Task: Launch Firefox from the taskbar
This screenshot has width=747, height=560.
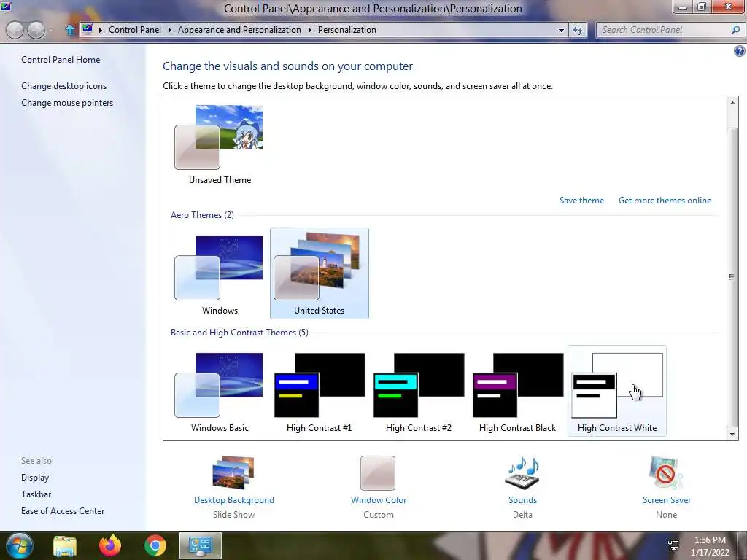Action: pos(110,546)
